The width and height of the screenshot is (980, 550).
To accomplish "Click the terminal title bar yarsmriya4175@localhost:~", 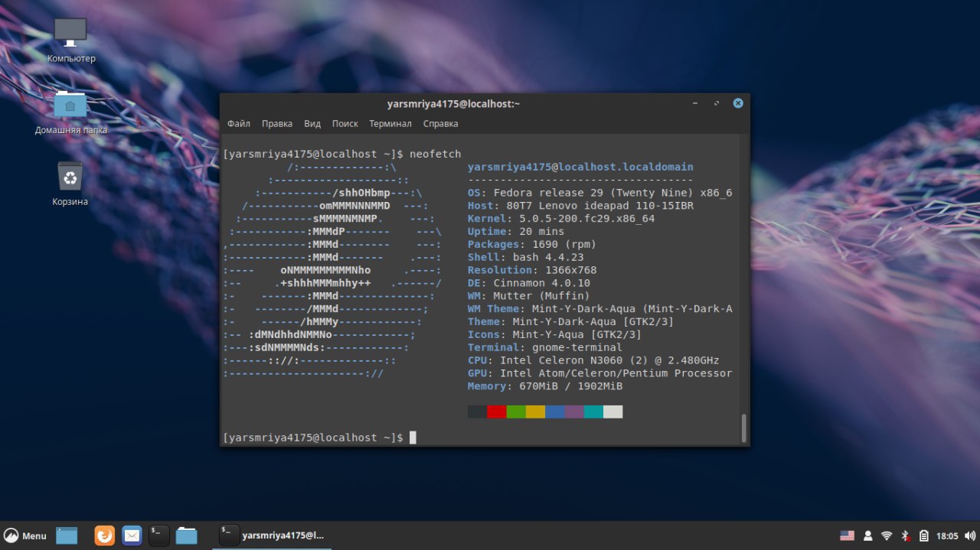I will 454,103.
